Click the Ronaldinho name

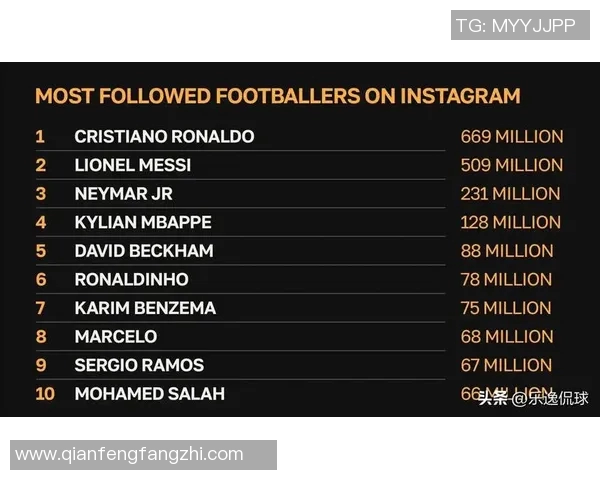tap(131, 279)
